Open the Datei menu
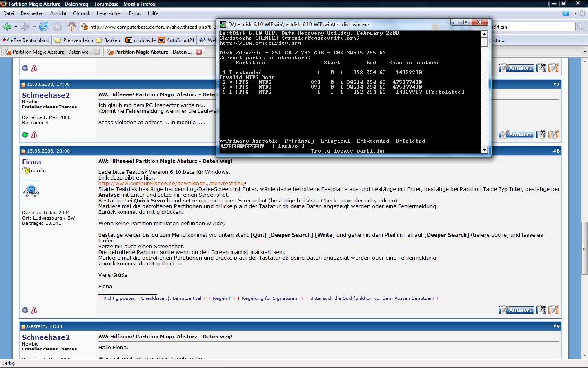This screenshot has height=368, width=588. tap(9, 13)
